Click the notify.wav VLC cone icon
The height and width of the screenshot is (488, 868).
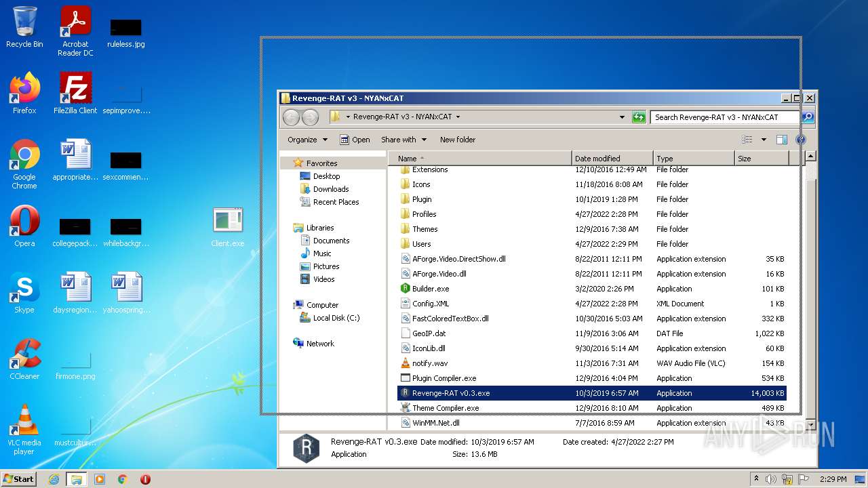[x=406, y=363]
